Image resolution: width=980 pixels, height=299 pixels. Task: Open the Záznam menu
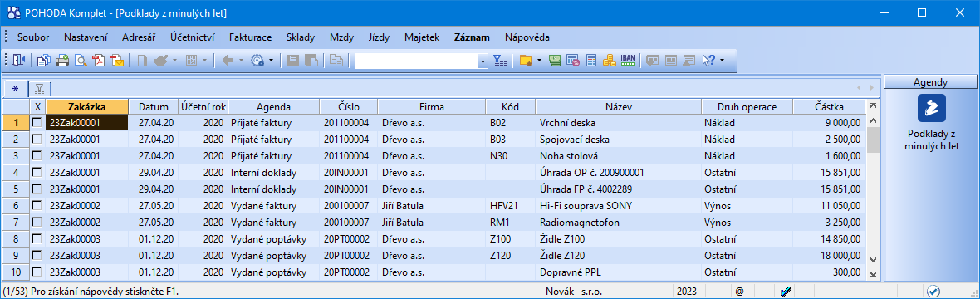point(472,37)
